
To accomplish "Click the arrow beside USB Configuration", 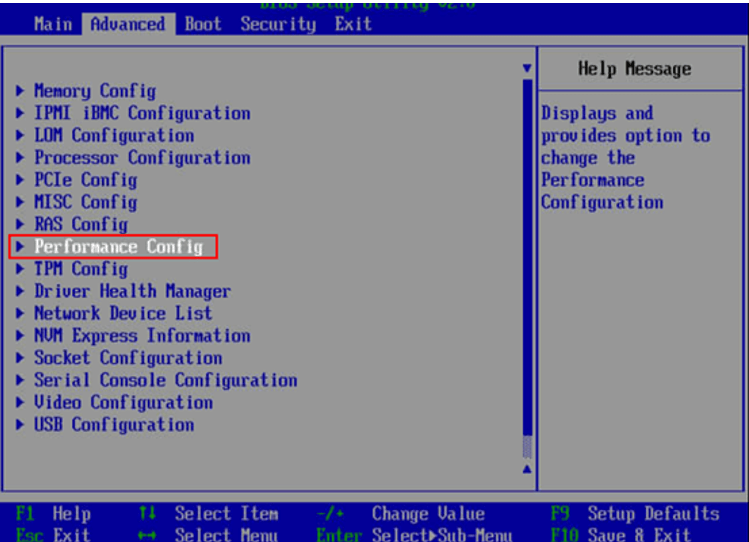I will pos(20,425).
